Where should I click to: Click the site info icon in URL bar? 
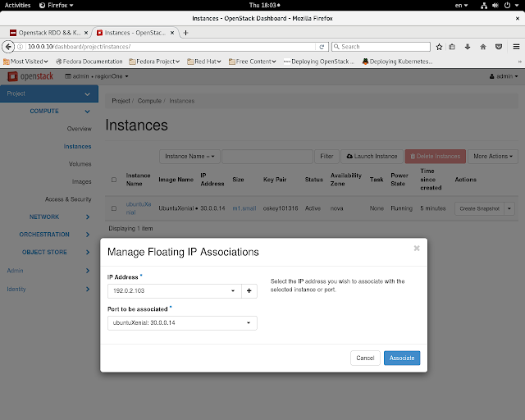[20, 47]
